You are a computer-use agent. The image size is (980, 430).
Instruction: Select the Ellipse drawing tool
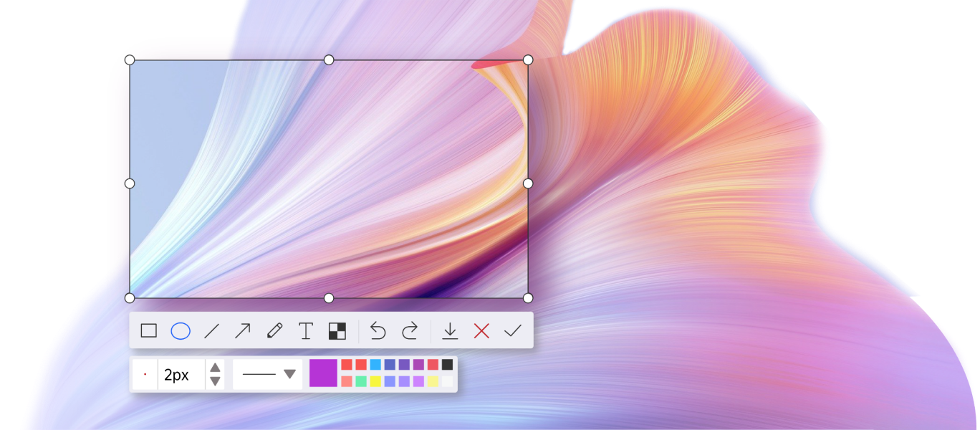tap(181, 330)
